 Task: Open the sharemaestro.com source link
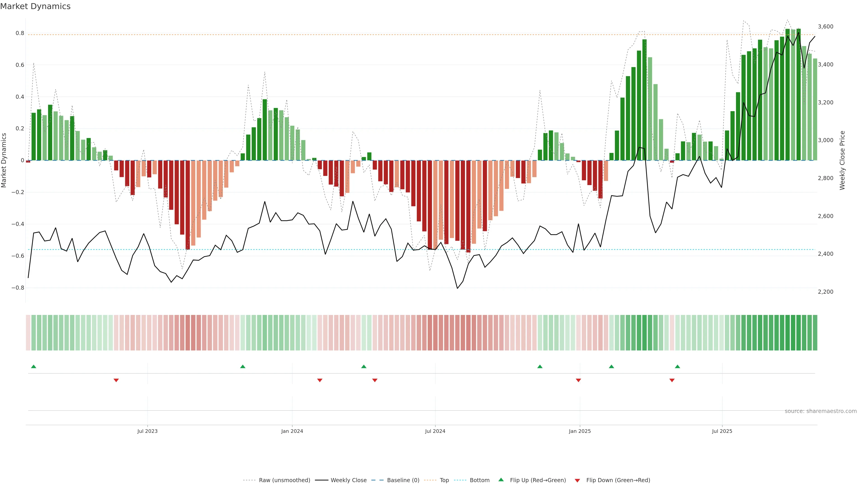click(821, 411)
